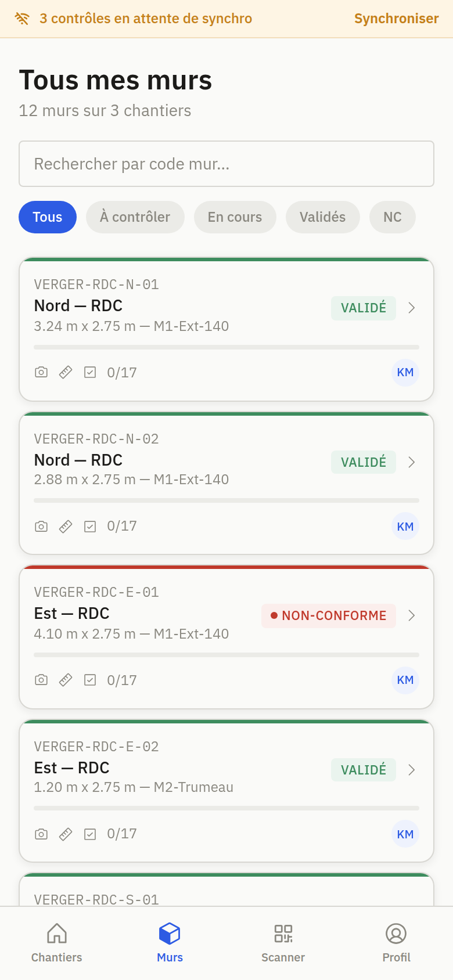Tap the checklist icon on VERGER-RDC-E-01 card
Image resolution: width=453 pixels, height=980 pixels.
[x=90, y=680]
